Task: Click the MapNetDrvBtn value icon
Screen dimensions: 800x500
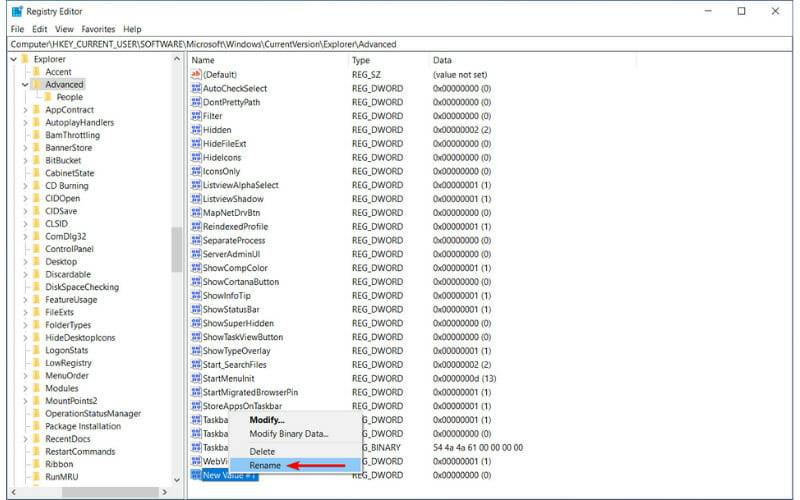Action: pyautogui.click(x=196, y=212)
